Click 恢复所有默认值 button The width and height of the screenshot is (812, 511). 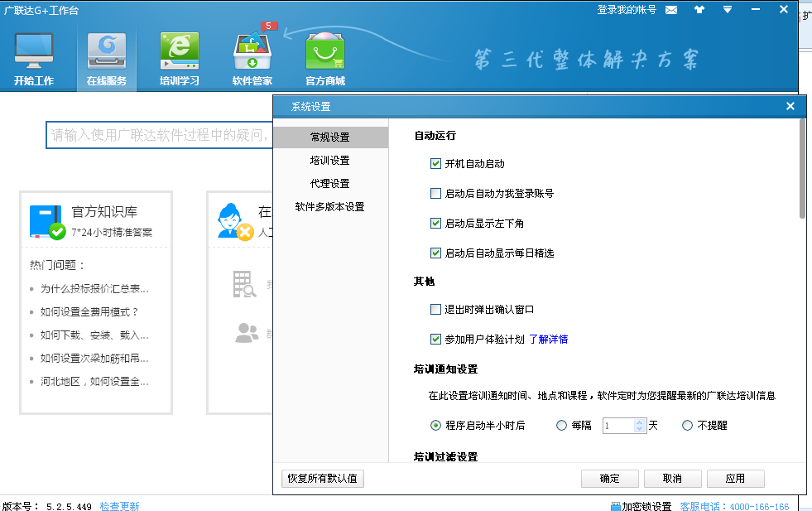coord(323,479)
